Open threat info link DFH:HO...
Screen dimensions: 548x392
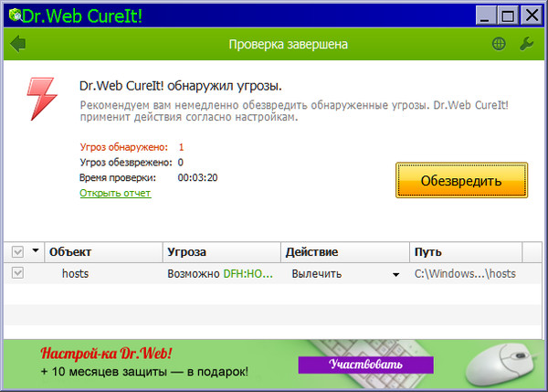248,274
